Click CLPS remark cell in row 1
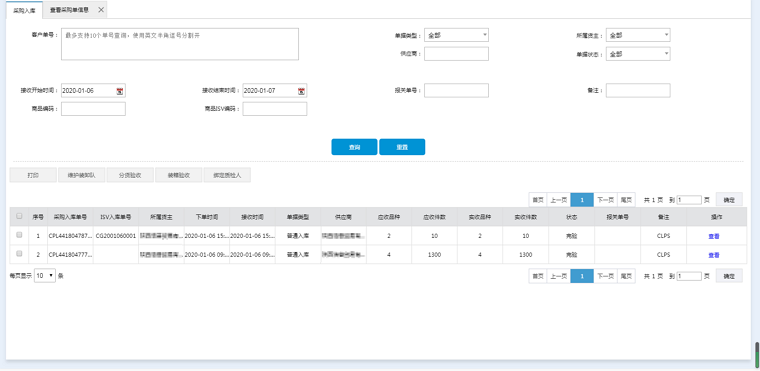Image resolution: width=760 pixels, height=371 pixels. tap(664, 236)
